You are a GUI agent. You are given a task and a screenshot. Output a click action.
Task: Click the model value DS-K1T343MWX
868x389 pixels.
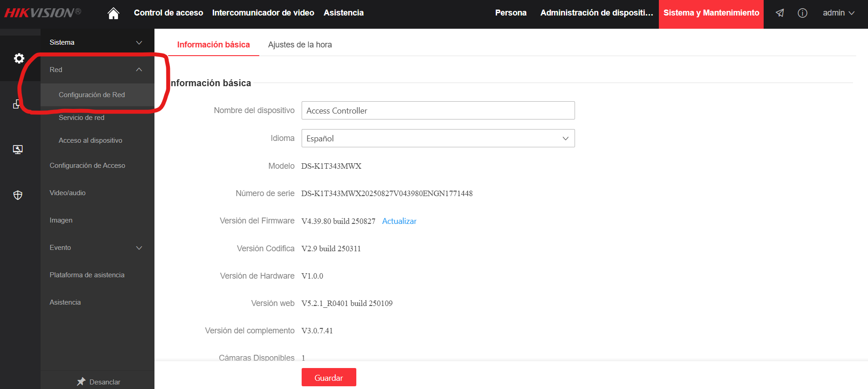[x=331, y=166]
